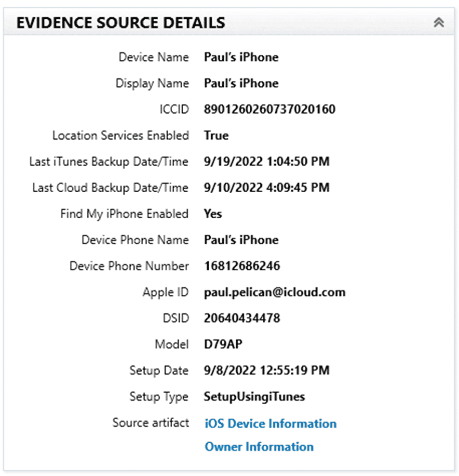Select the Apple ID paul.pelican@icloud.com
This screenshot has height=476, width=459.
coord(275,292)
